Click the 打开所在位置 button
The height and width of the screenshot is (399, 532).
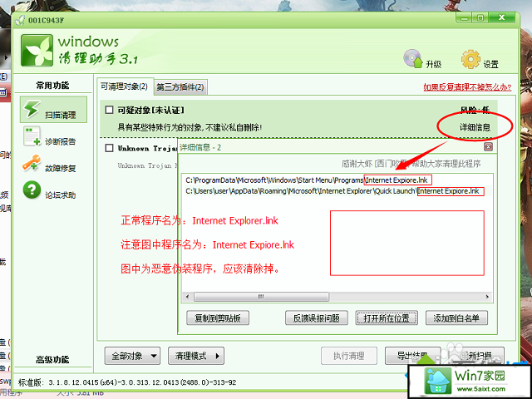pos(387,318)
